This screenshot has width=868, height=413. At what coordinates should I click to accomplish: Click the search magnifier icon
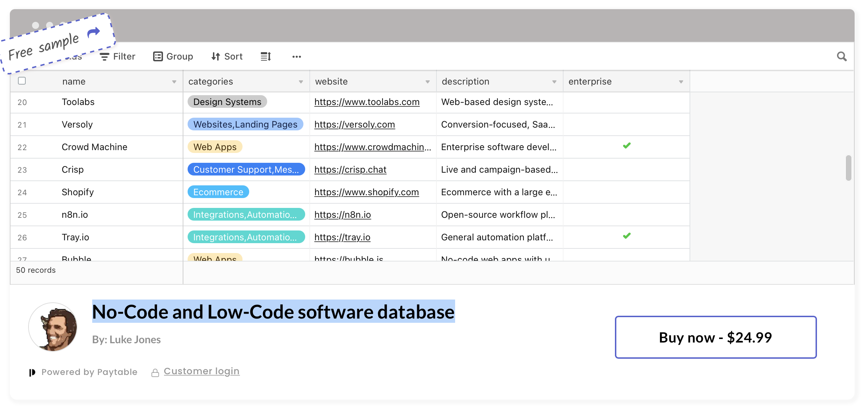coord(842,56)
